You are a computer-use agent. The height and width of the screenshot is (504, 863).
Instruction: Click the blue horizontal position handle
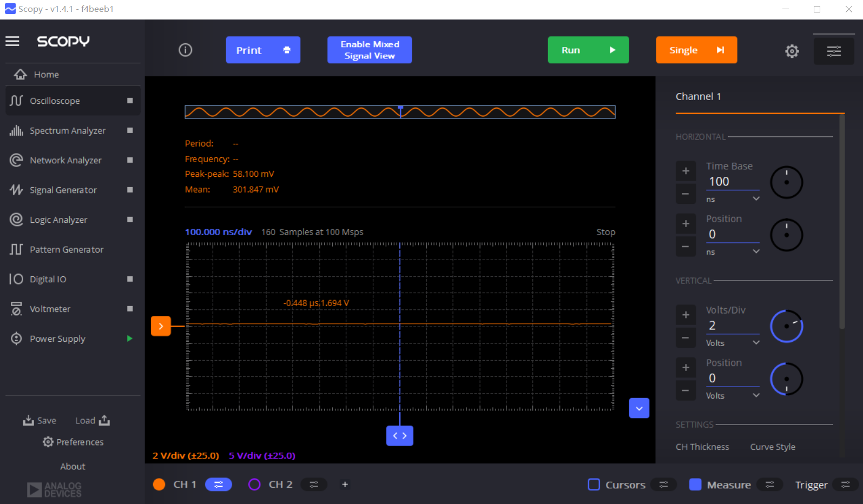click(400, 436)
